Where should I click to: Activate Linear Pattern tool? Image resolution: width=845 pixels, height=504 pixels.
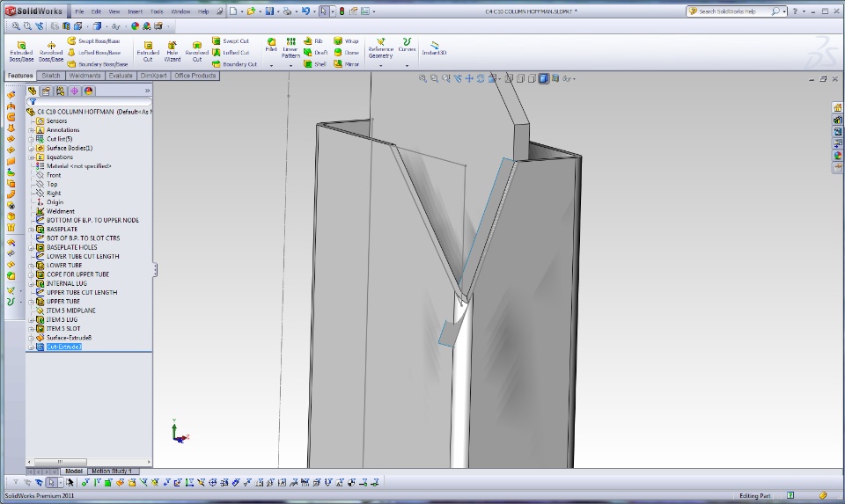pyautogui.click(x=290, y=47)
